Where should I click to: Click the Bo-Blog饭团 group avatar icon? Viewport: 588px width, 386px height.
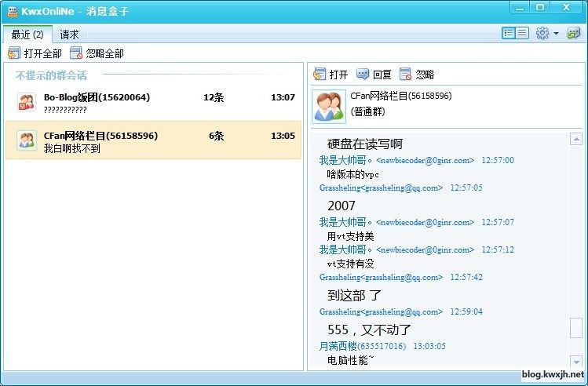pyautogui.click(x=27, y=102)
